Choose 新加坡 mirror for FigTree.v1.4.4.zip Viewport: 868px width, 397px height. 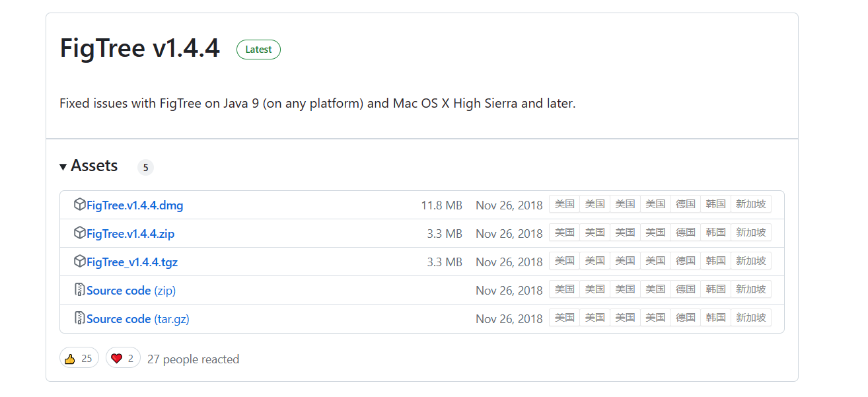(751, 233)
